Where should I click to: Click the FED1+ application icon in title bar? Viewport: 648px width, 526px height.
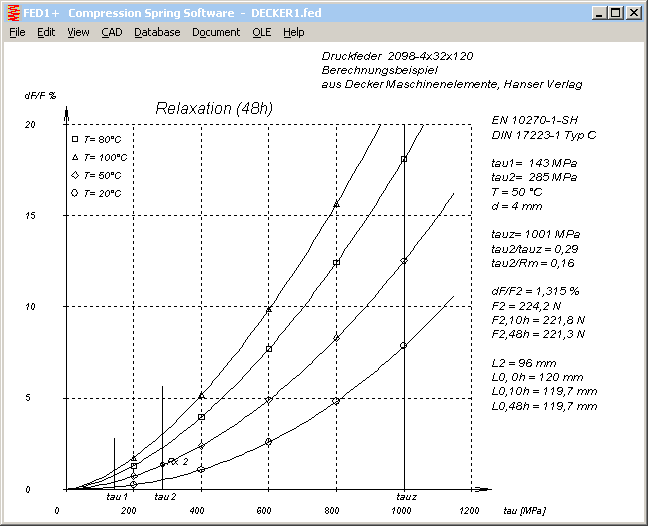[12, 12]
